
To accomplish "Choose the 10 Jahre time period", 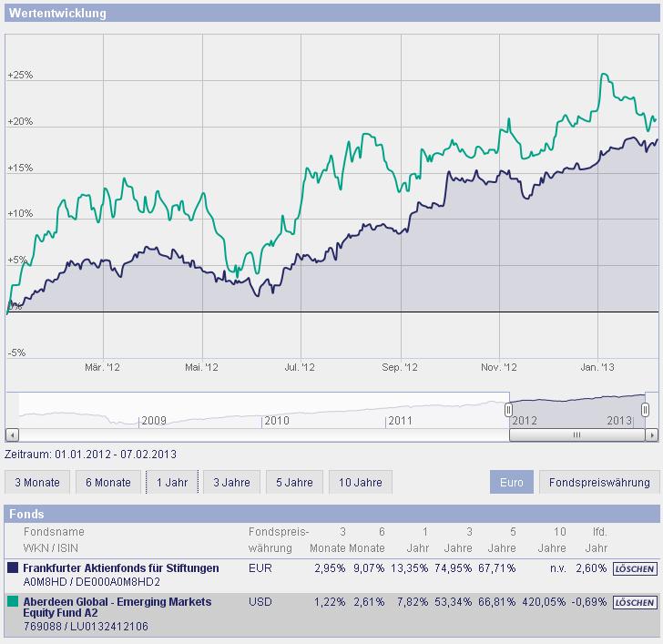I will (x=360, y=482).
